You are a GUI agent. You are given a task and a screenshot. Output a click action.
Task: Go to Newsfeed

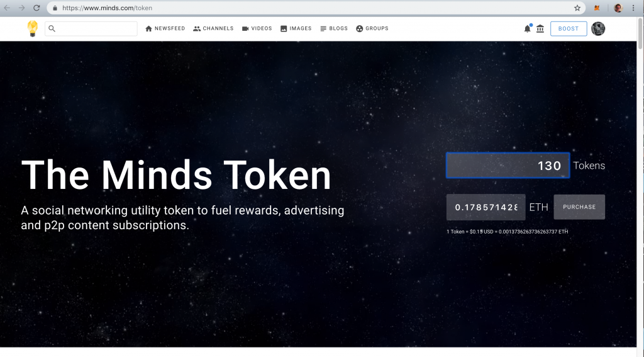165,28
